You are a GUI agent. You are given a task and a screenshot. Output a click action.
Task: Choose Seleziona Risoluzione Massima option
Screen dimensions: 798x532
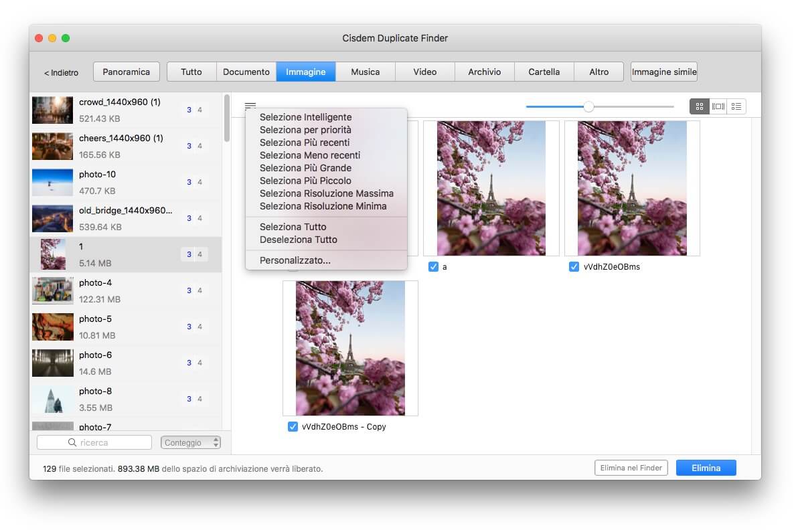[x=326, y=193]
